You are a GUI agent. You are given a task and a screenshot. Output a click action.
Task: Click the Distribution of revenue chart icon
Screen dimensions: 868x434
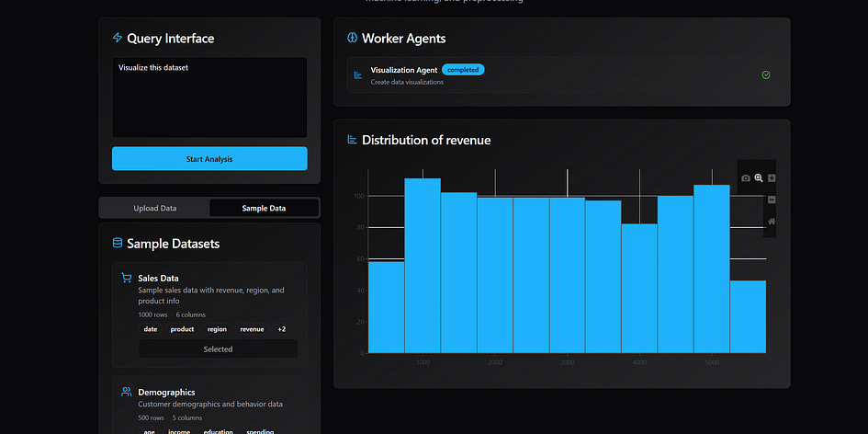[x=352, y=139]
